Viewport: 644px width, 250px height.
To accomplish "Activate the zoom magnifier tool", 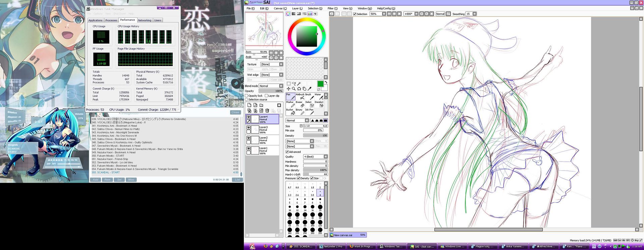I will (x=294, y=89).
